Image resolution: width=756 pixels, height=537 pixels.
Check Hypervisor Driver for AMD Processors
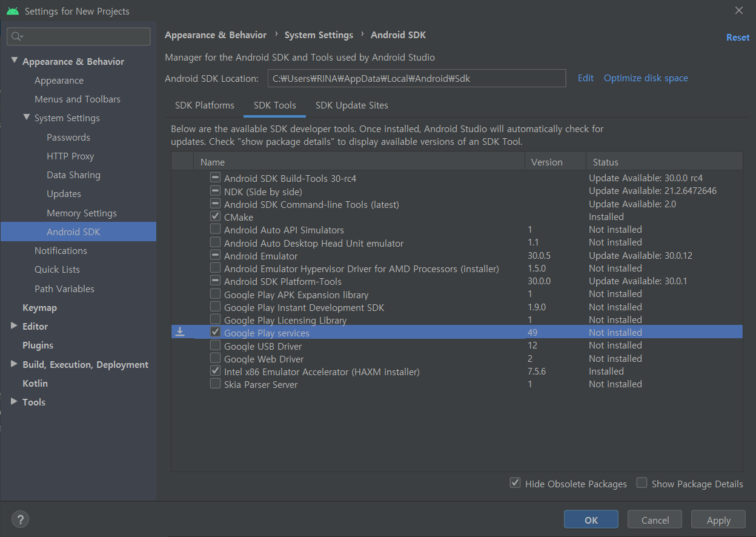(215, 268)
